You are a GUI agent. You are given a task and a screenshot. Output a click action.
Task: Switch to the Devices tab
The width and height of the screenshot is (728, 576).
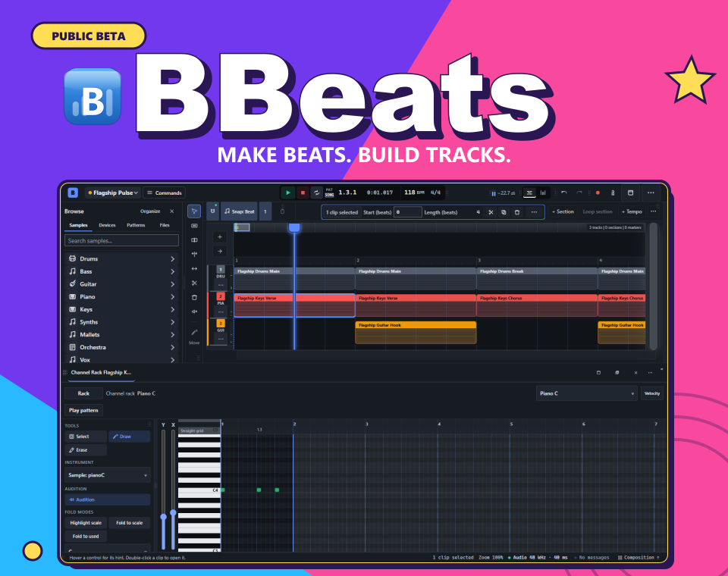(107, 225)
